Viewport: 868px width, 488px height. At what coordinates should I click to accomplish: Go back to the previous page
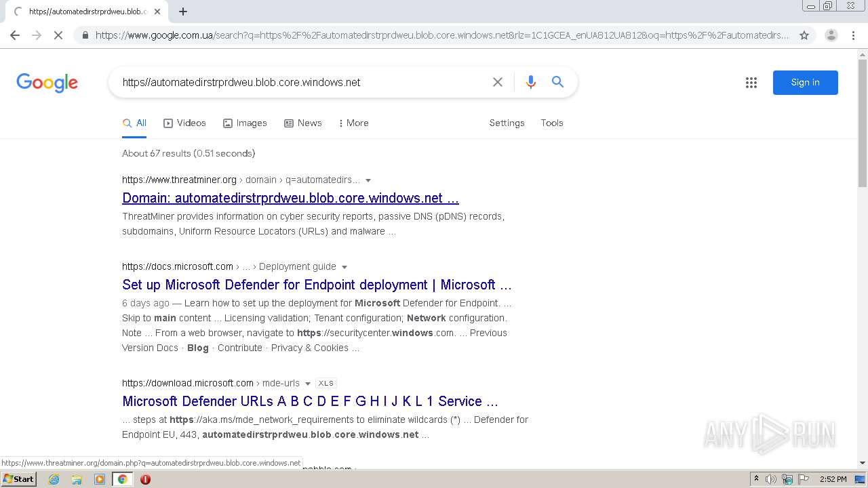click(x=15, y=35)
